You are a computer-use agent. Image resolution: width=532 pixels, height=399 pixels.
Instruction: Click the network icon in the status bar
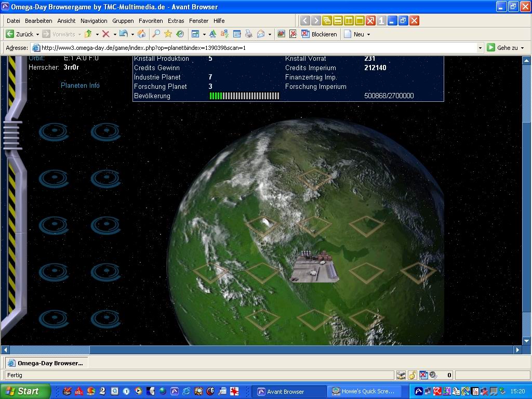(401, 375)
